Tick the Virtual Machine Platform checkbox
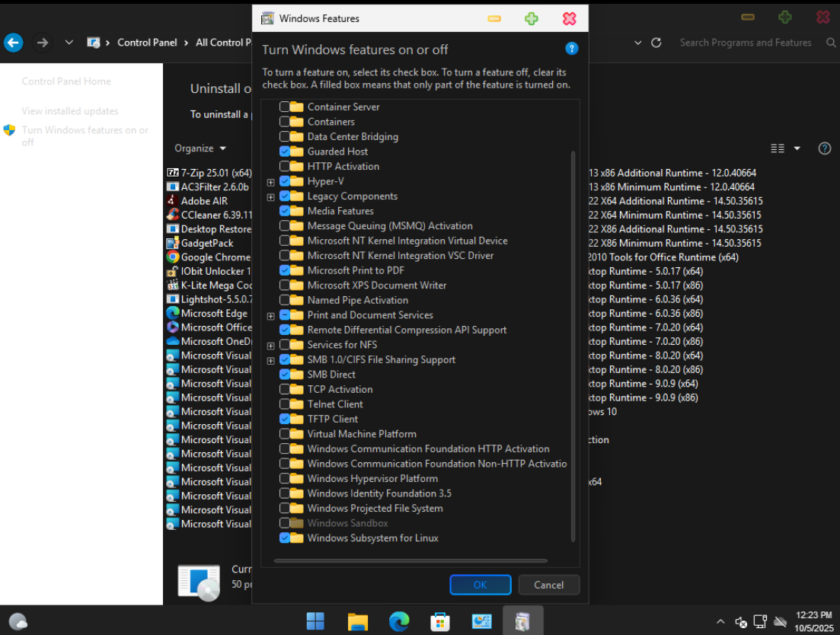 285,434
